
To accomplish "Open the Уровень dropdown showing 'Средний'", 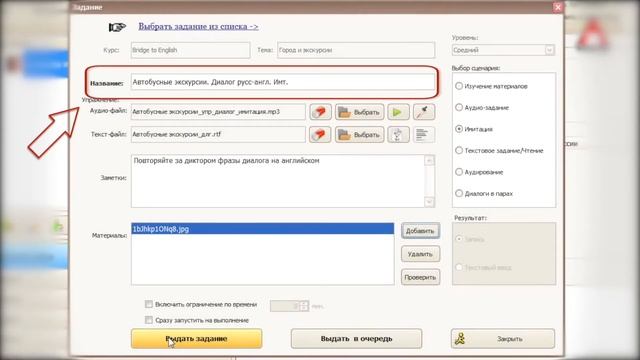I will 503,50.
